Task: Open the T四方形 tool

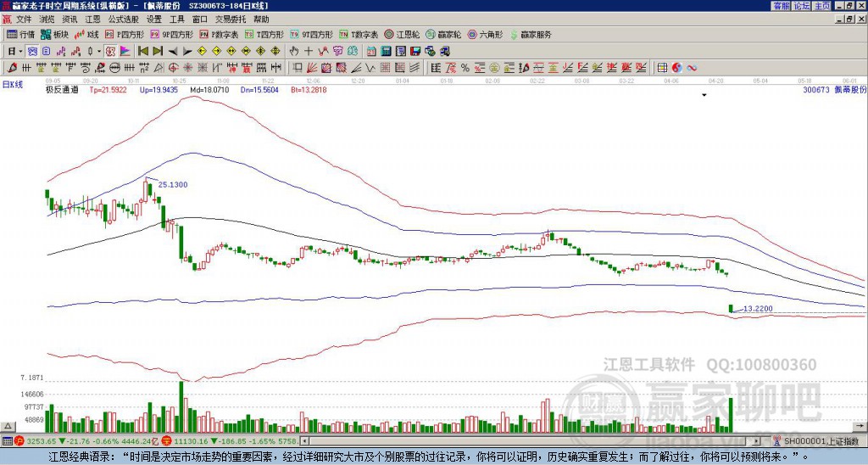Action: 264,34
